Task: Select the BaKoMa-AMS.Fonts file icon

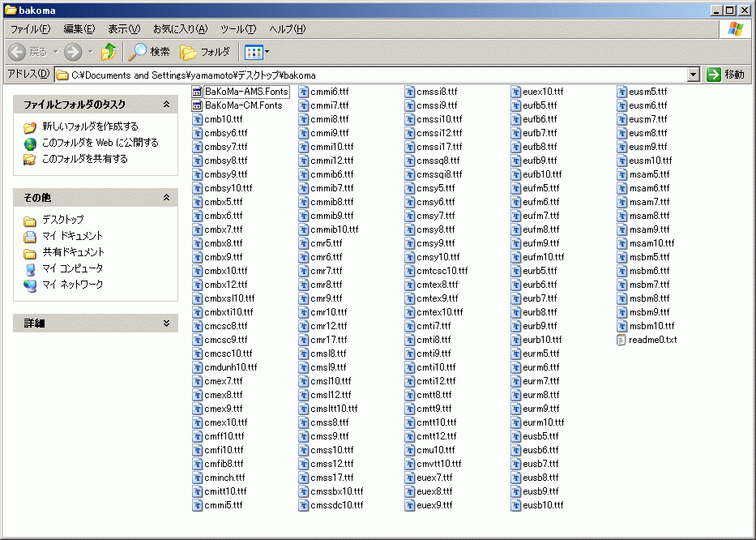Action: [x=197, y=92]
